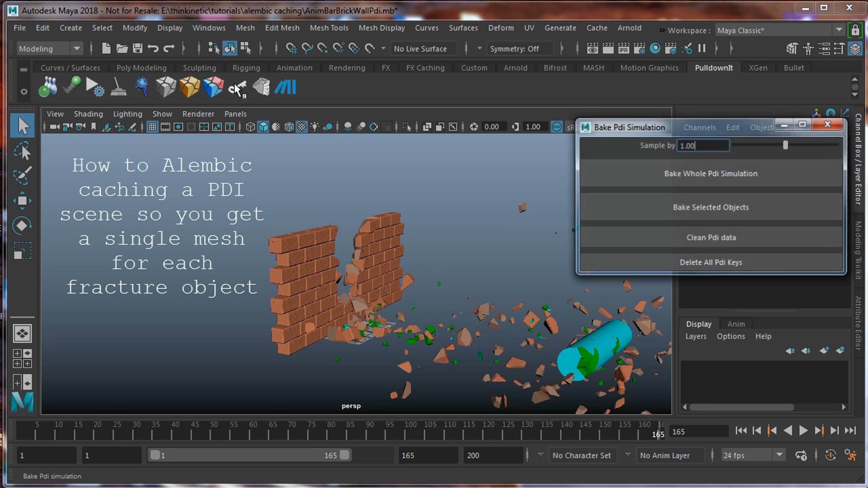
Task: Expand the shelf tabs options menu button
Action: [24, 69]
